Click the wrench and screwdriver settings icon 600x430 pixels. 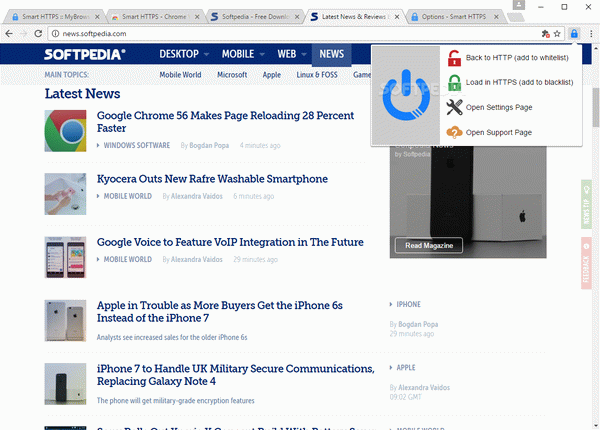click(454, 107)
